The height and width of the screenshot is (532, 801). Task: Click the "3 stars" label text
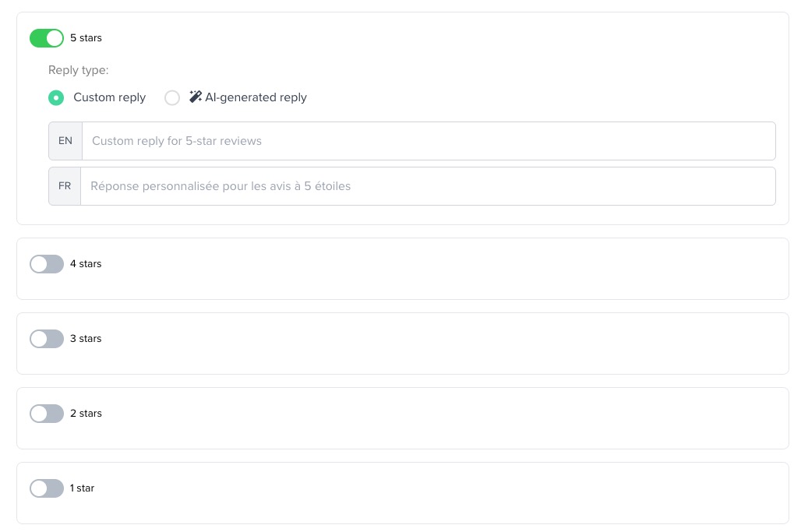86,339
